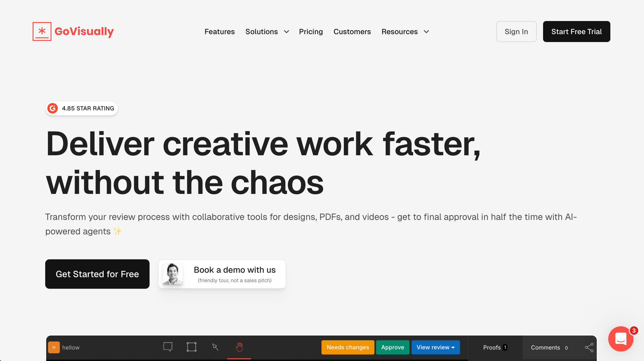Select the comment bubble tool
Viewport: 644px width, 361px height.
(168, 347)
